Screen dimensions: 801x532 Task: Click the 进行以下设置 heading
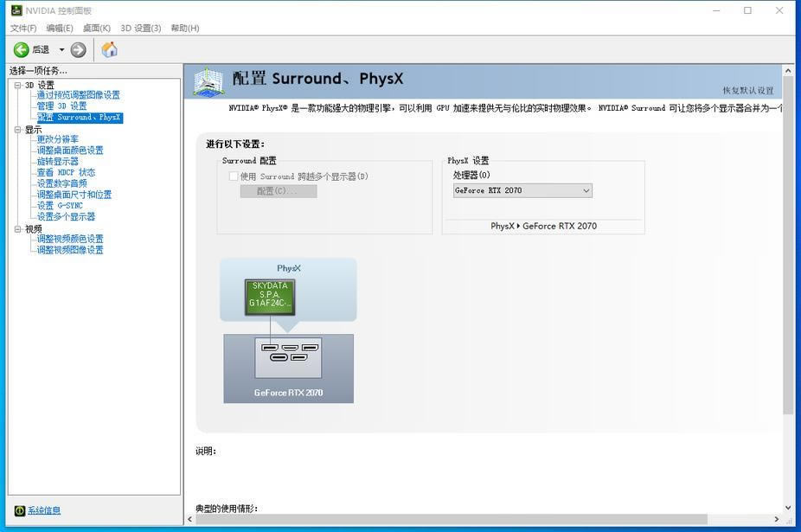click(235, 144)
